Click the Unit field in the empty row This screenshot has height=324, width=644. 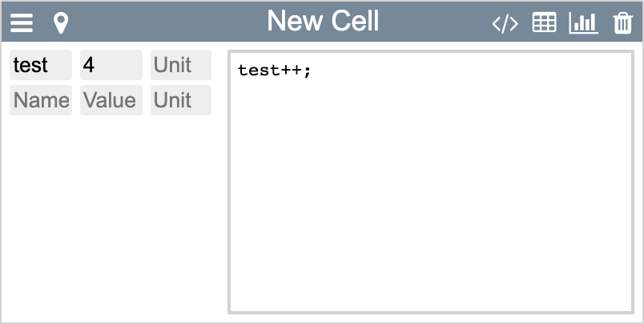[x=180, y=100]
